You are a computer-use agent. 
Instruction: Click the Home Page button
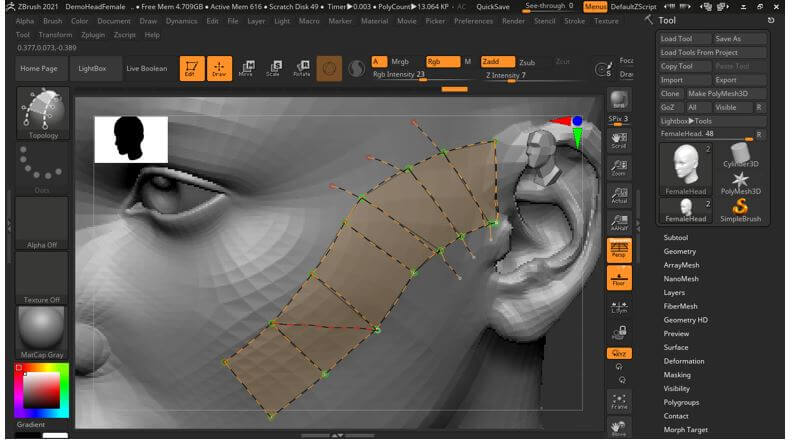coord(39,68)
